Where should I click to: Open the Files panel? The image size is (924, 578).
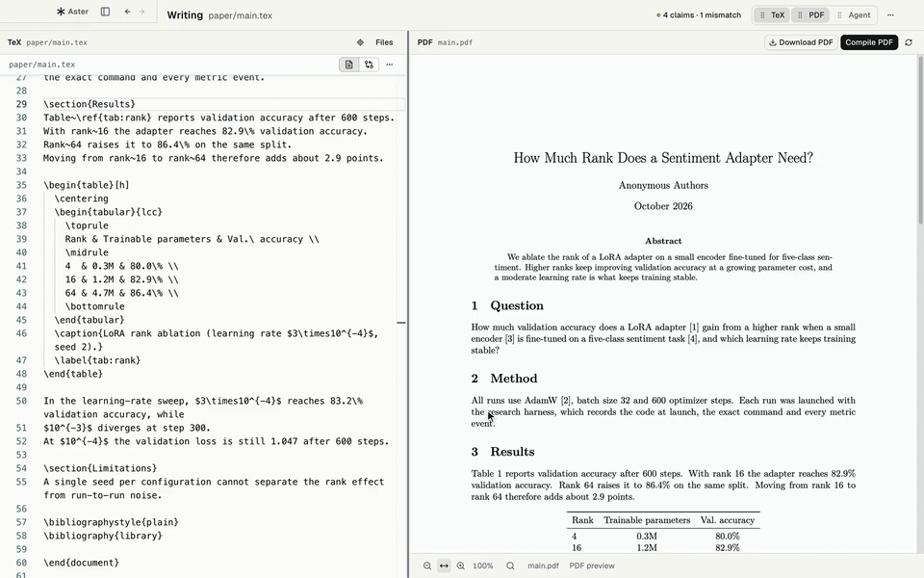click(384, 42)
